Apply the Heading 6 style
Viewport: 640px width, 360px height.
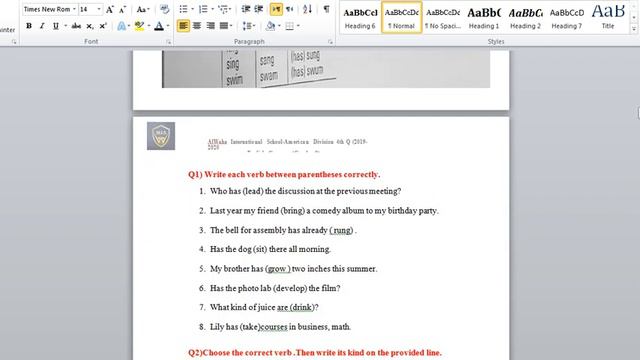(x=360, y=18)
